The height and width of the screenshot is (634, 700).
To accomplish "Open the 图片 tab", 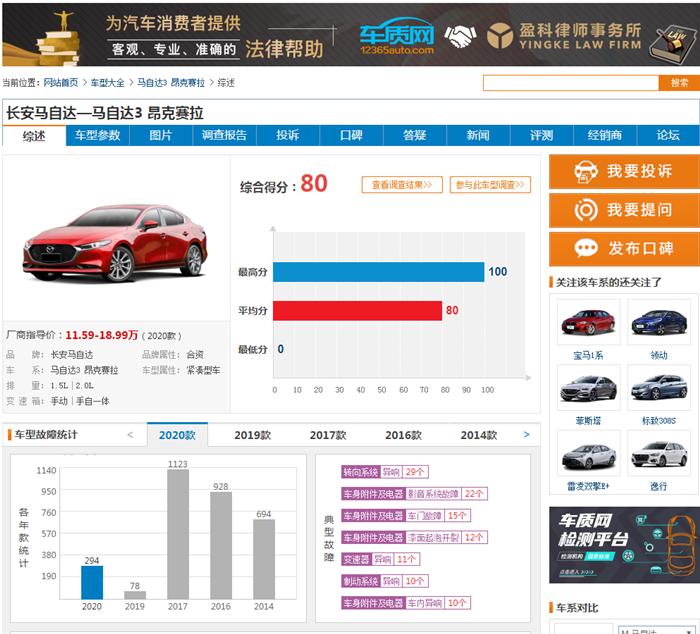I will (161, 135).
